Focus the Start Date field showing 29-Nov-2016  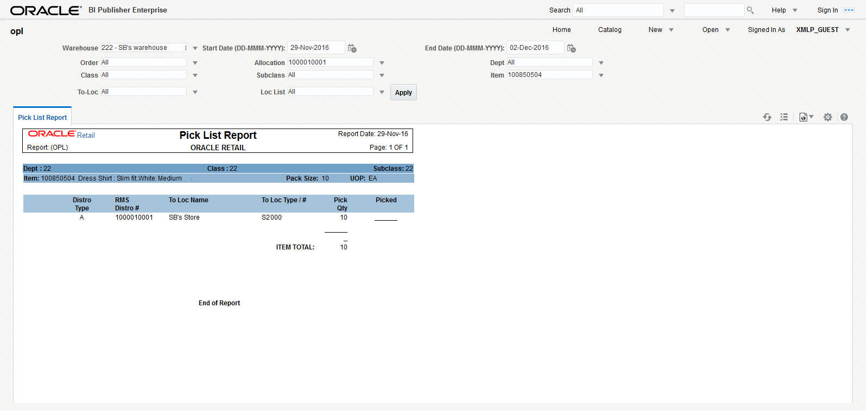pyautogui.click(x=316, y=48)
